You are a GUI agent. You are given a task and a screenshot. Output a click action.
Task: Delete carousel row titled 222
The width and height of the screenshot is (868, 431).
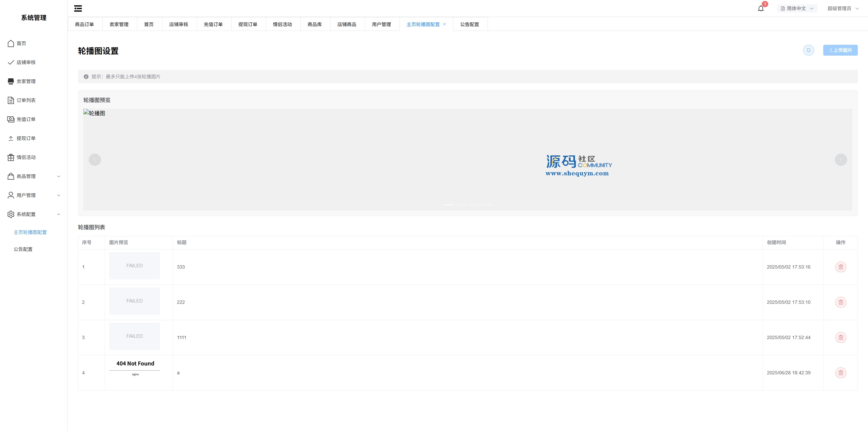[x=841, y=302]
